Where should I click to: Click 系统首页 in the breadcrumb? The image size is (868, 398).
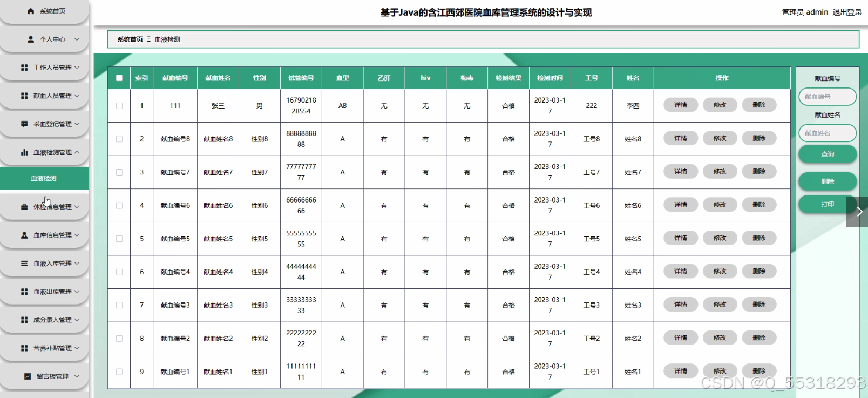pos(130,39)
